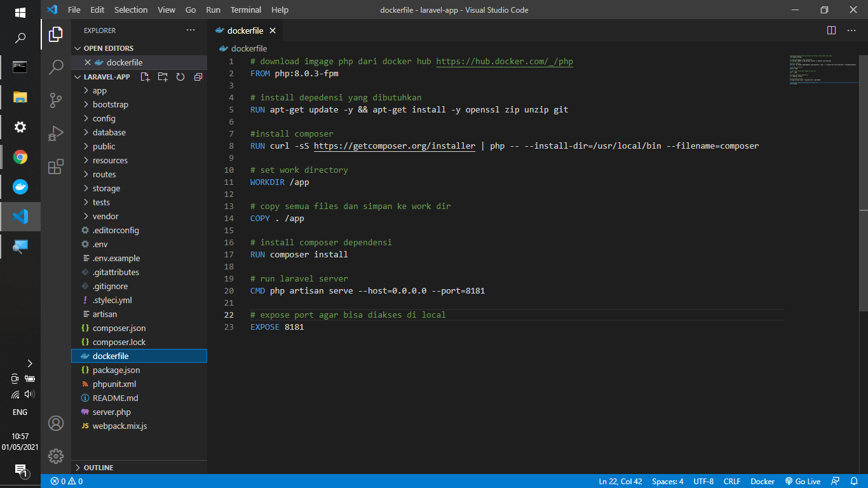Open the Manage gear menu

tap(56, 456)
